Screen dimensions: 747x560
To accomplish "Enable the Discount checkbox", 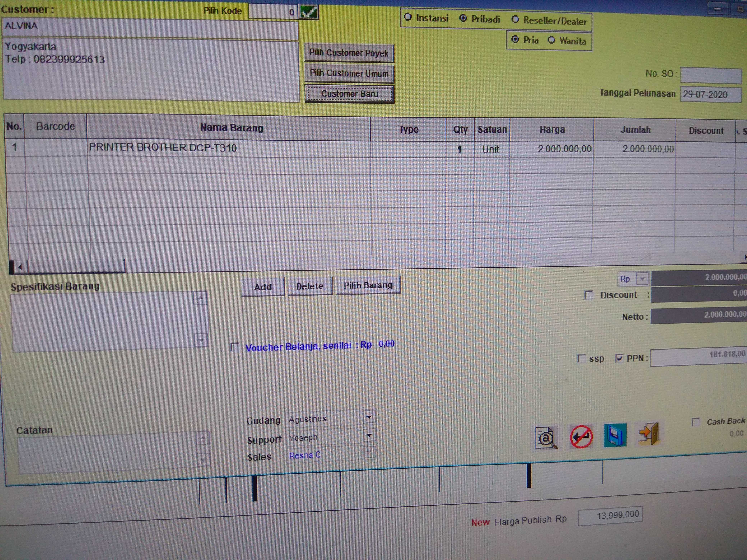I will [x=589, y=295].
